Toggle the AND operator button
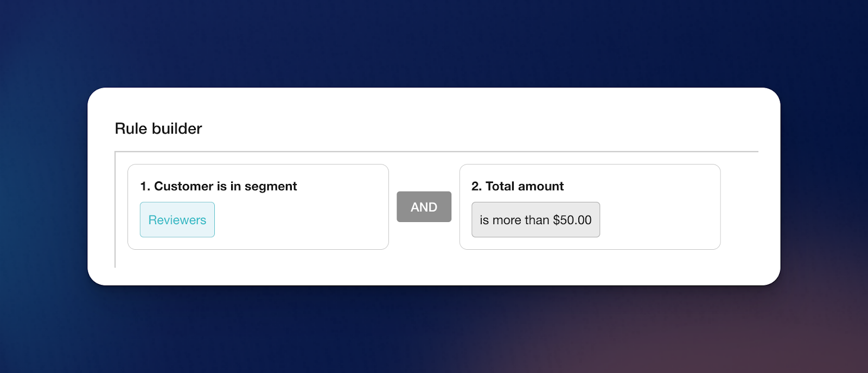 pyautogui.click(x=424, y=207)
